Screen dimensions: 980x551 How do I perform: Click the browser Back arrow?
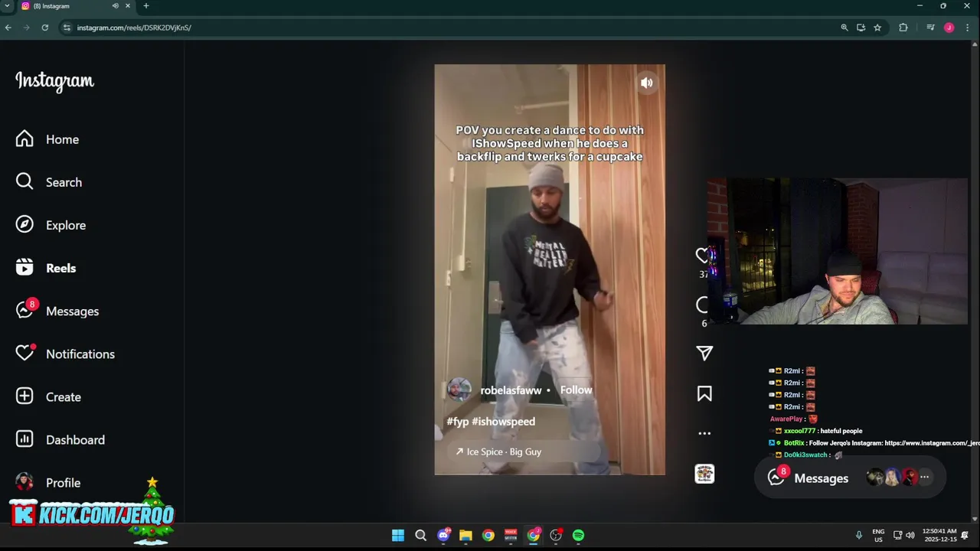click(8, 28)
